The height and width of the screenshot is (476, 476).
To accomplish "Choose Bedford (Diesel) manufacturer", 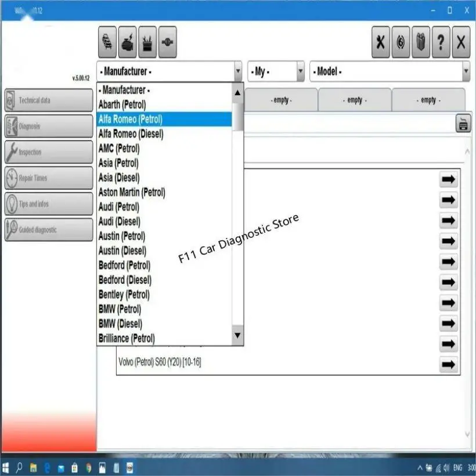I will pyautogui.click(x=164, y=280).
